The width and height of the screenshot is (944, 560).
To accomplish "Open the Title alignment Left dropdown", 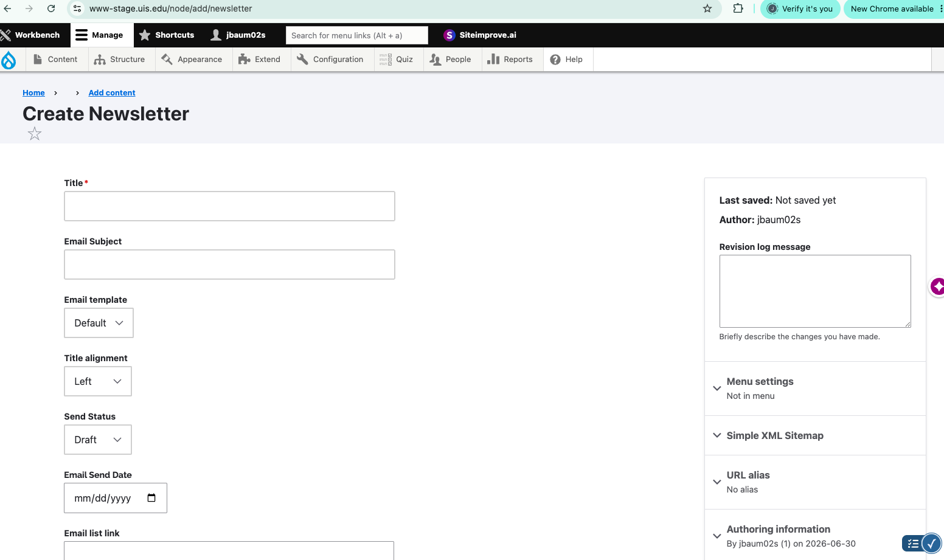I will click(98, 381).
